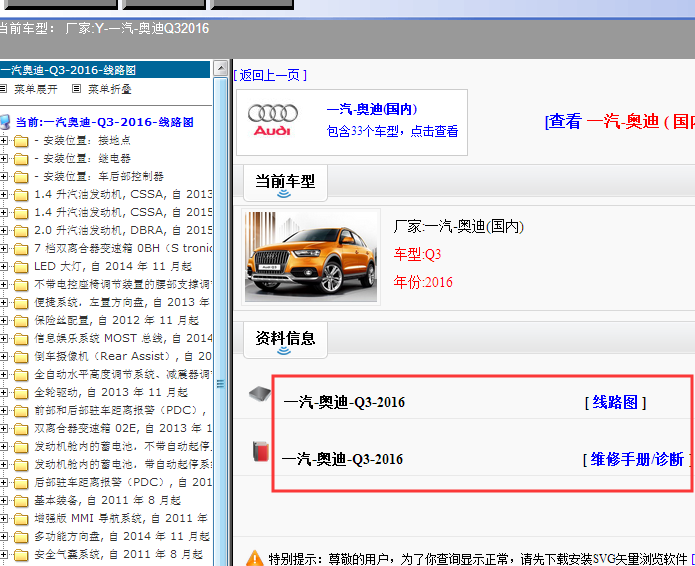Click folder icon for LED 大灯
This screenshot has width=695, height=566.
pos(21,267)
